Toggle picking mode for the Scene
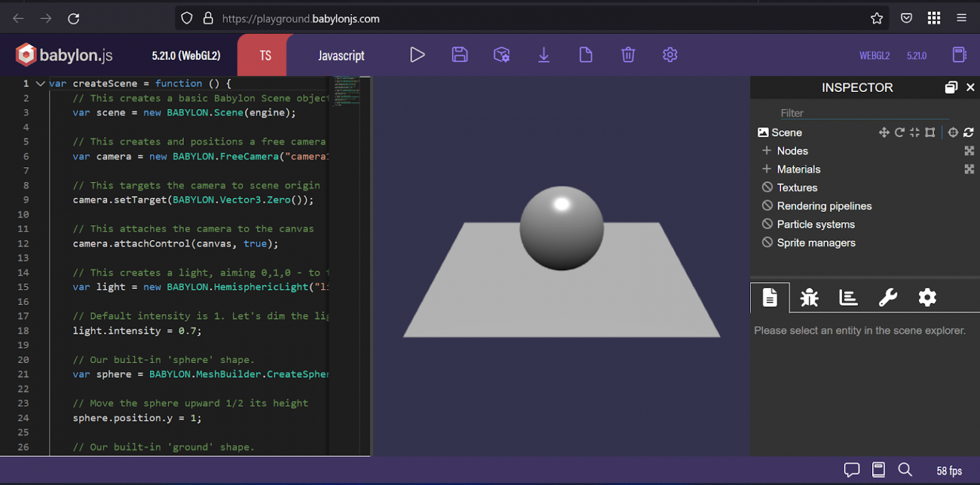Screen dimensions: 980x485 (953, 132)
